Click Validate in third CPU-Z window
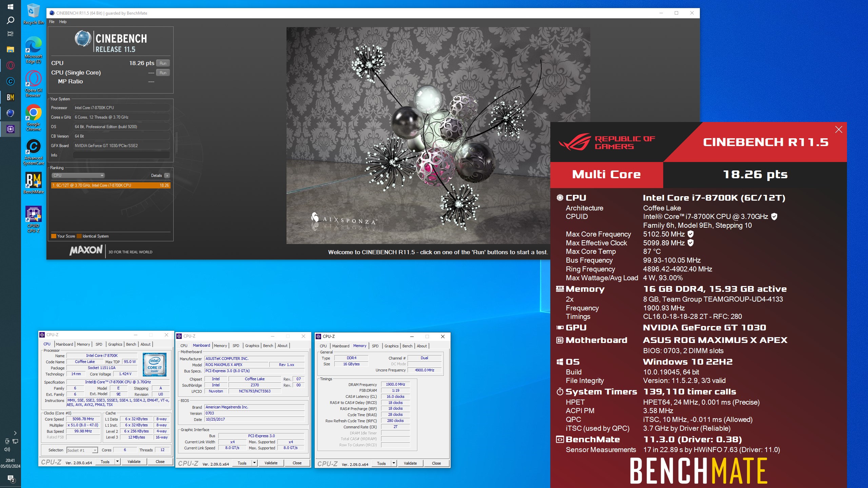The height and width of the screenshot is (488, 868). point(410,463)
